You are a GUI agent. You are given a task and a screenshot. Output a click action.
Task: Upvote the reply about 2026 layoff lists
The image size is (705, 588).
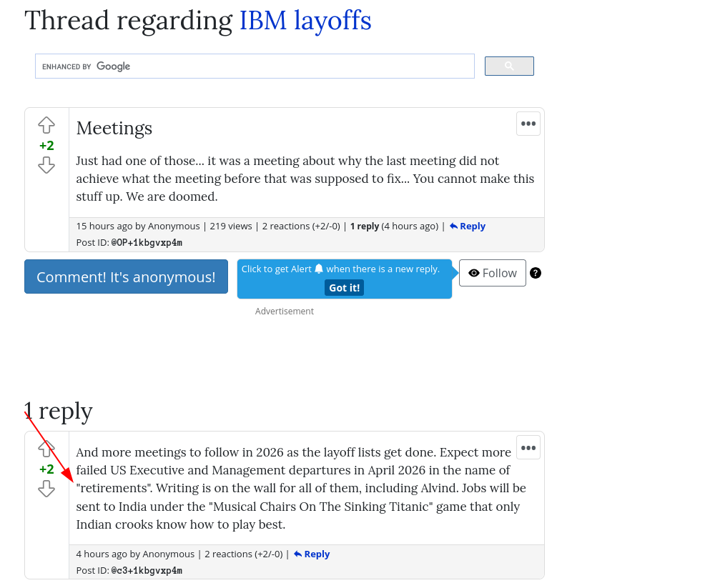[46, 449]
